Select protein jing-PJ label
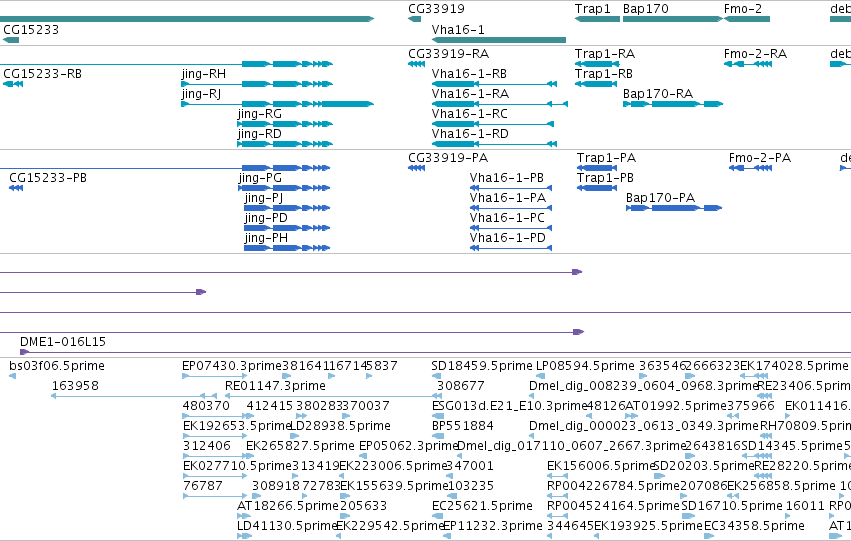Viewport: 851px width, 541px height. 264,198
